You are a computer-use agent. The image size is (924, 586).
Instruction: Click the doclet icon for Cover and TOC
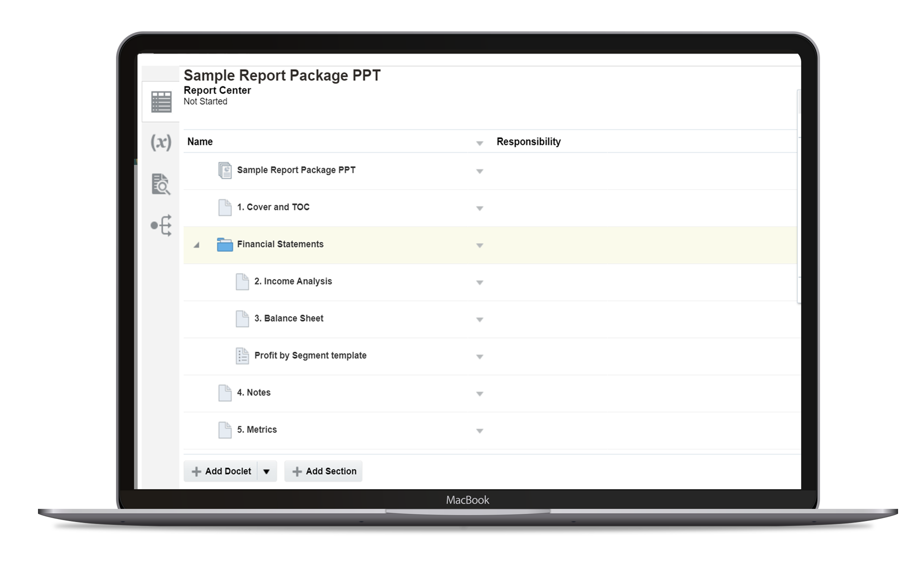click(x=225, y=208)
